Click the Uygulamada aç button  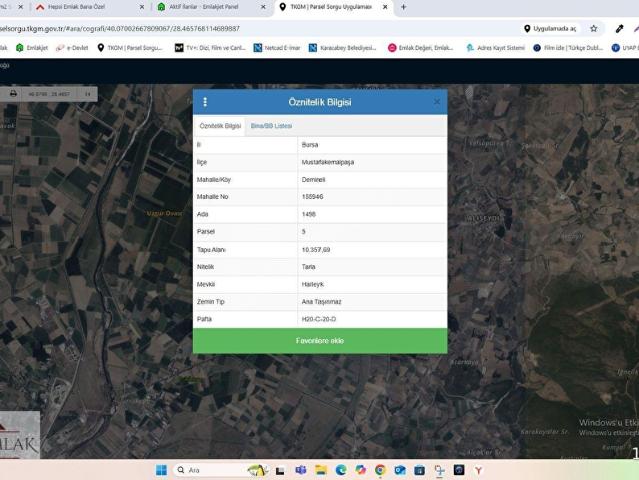550,28
